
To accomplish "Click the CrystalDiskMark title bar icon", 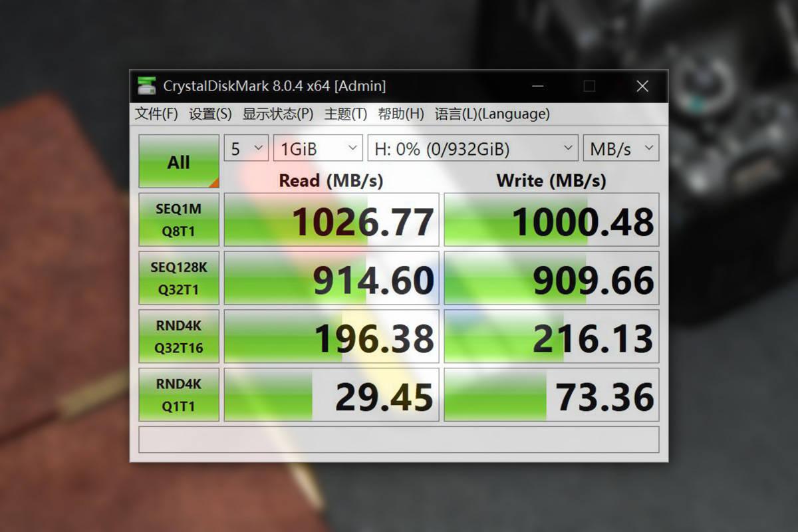I will [x=147, y=86].
